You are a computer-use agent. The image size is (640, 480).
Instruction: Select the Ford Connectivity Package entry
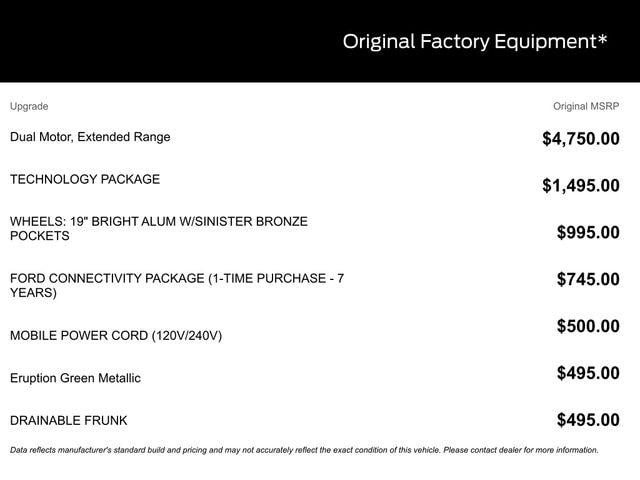pos(176,285)
